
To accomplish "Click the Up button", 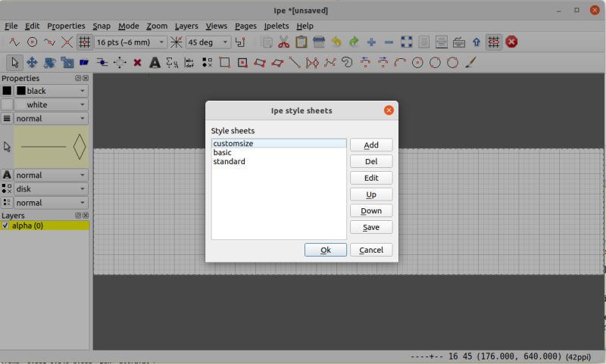I will click(x=371, y=194).
